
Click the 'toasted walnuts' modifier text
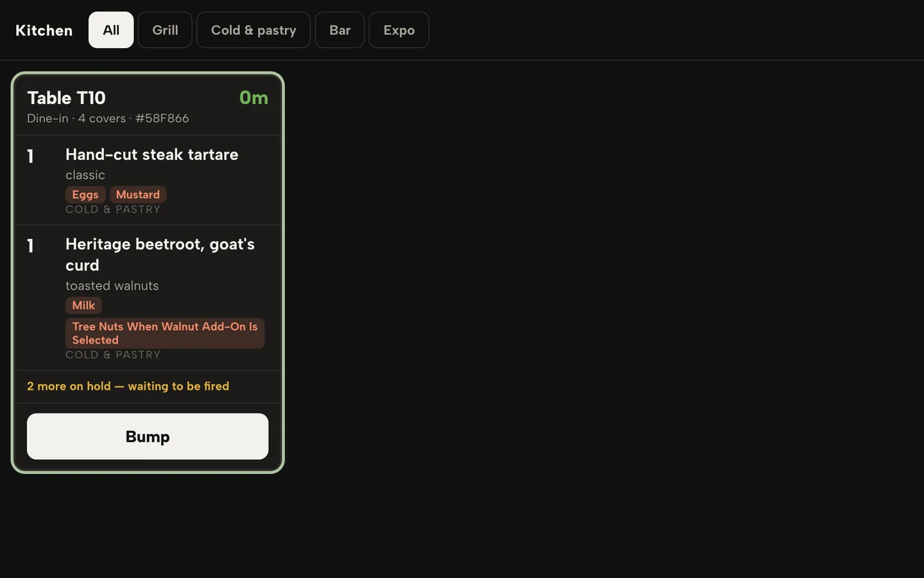(112, 286)
